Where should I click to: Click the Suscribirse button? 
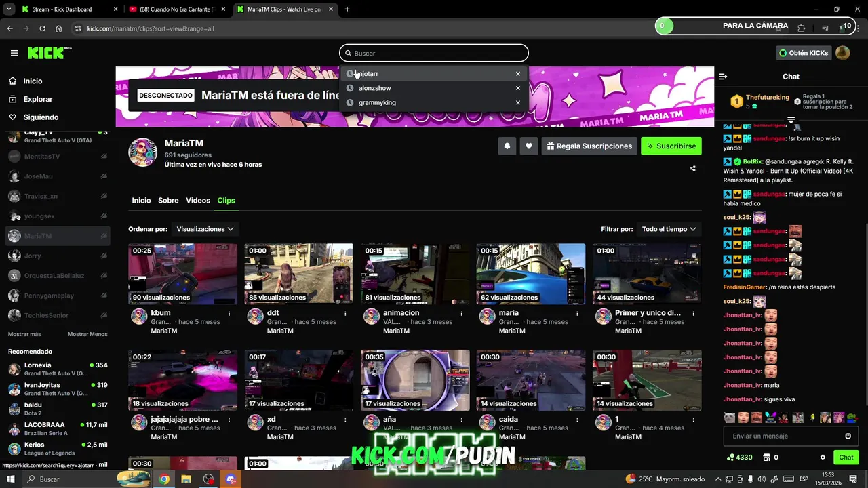tap(671, 146)
